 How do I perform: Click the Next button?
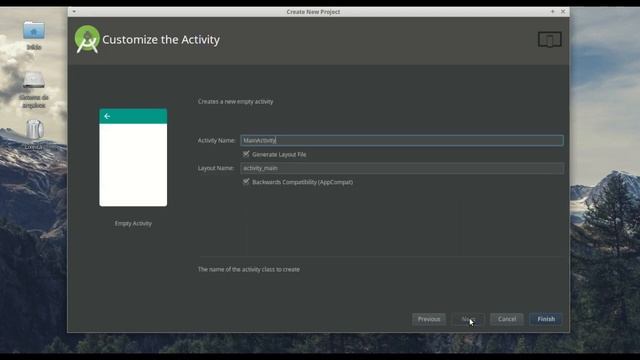coord(468,319)
